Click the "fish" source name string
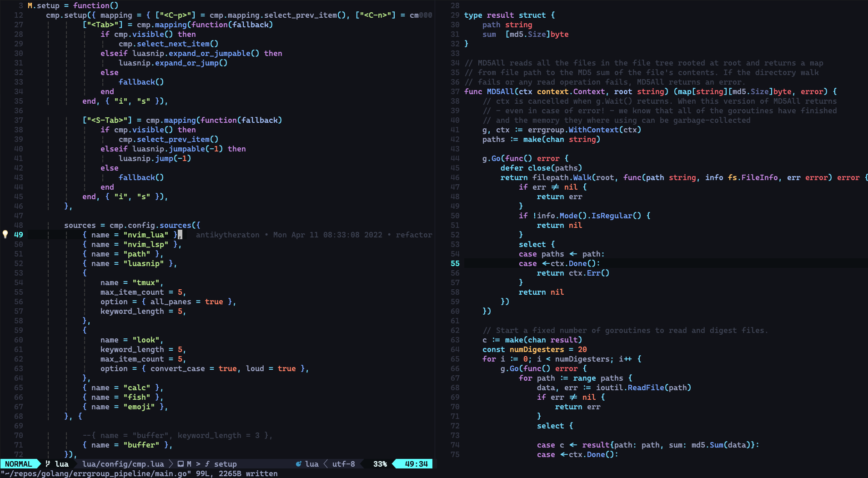 pyautogui.click(x=137, y=397)
